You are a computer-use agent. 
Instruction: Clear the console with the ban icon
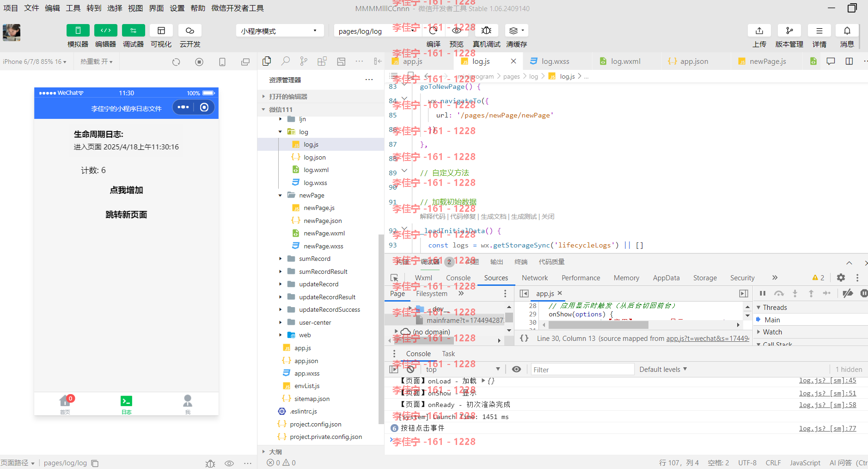click(410, 369)
